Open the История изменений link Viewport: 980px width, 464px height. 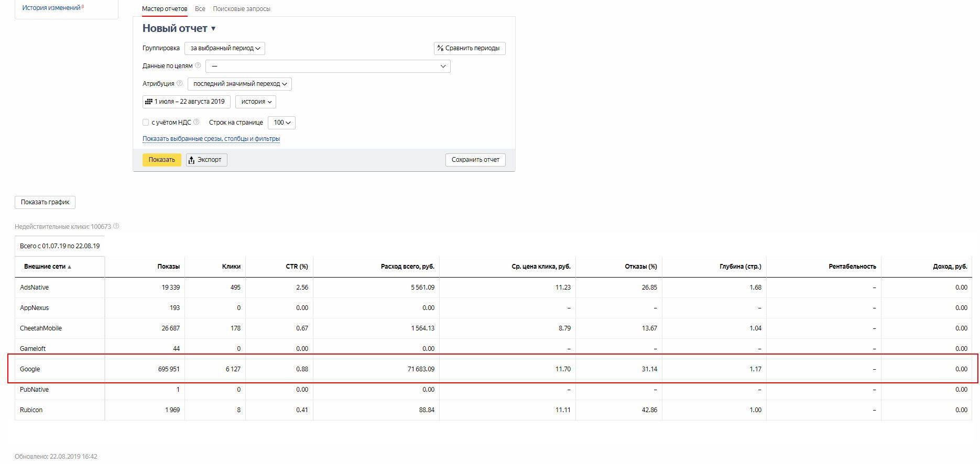[x=51, y=8]
